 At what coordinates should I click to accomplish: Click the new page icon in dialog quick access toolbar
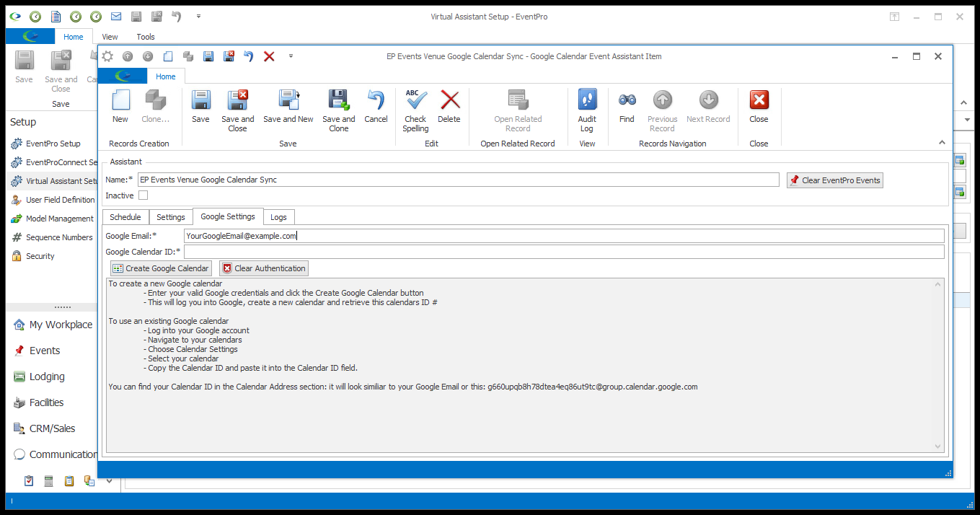click(x=168, y=56)
